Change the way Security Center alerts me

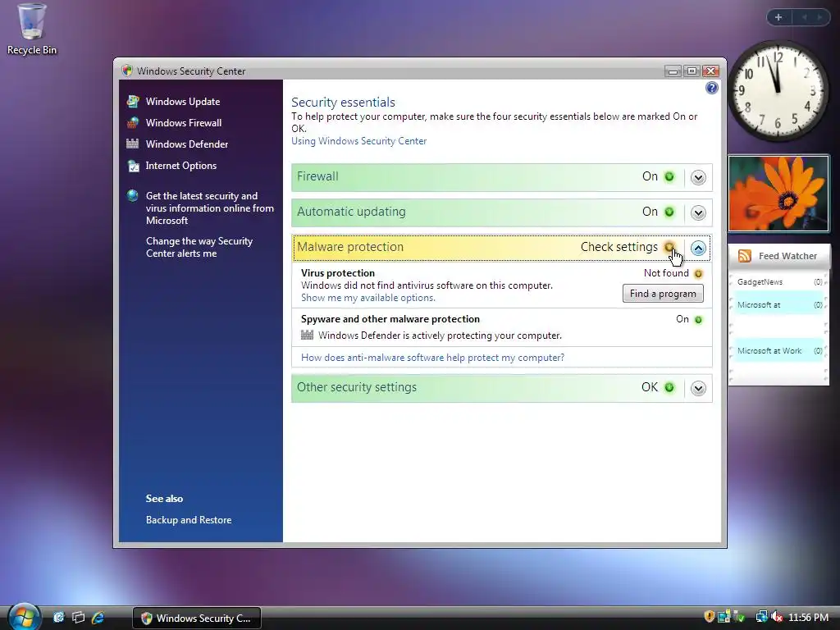coord(199,247)
